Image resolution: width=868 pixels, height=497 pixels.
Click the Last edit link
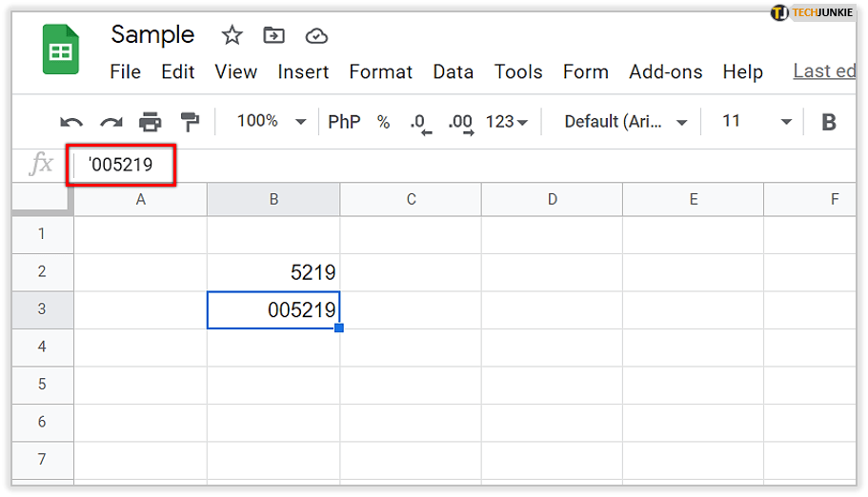tap(823, 71)
